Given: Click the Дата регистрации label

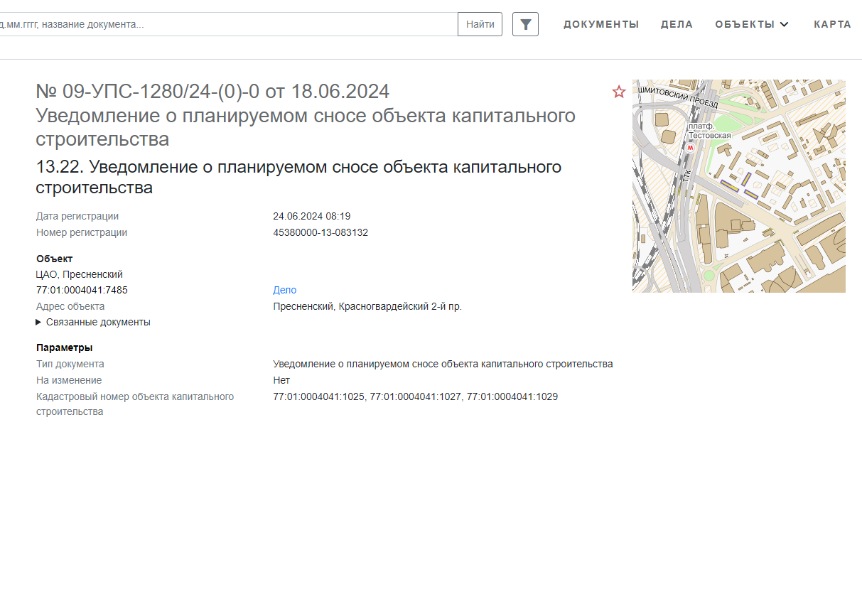Looking at the screenshot, I should [x=77, y=216].
